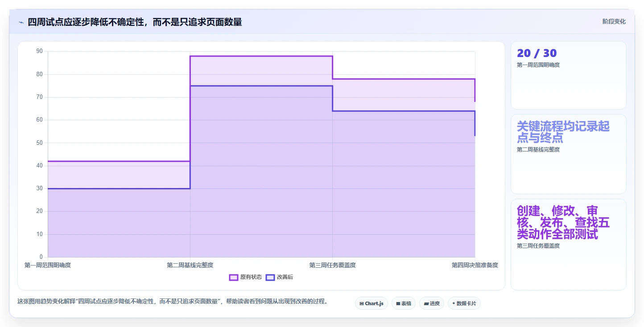Click x-axis label 第三周任务覆盖度

pyautogui.click(x=332, y=265)
